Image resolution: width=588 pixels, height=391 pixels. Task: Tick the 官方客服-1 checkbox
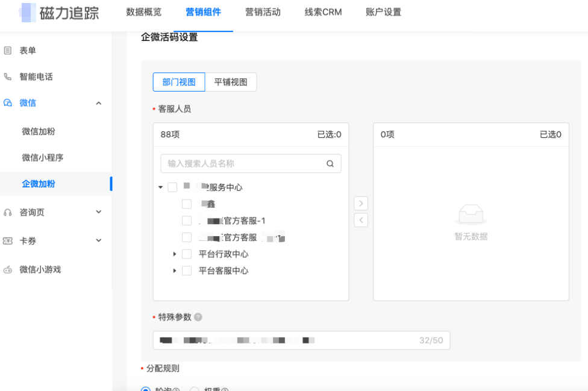coord(187,221)
